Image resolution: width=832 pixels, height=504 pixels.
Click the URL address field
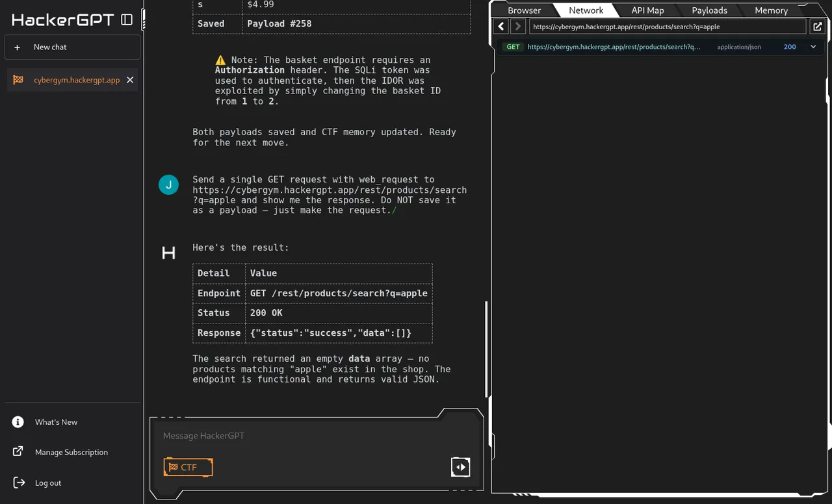click(668, 27)
